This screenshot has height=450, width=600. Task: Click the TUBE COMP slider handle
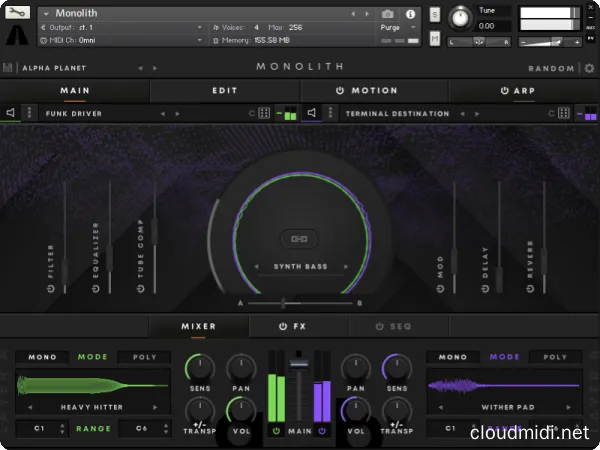coord(155,231)
